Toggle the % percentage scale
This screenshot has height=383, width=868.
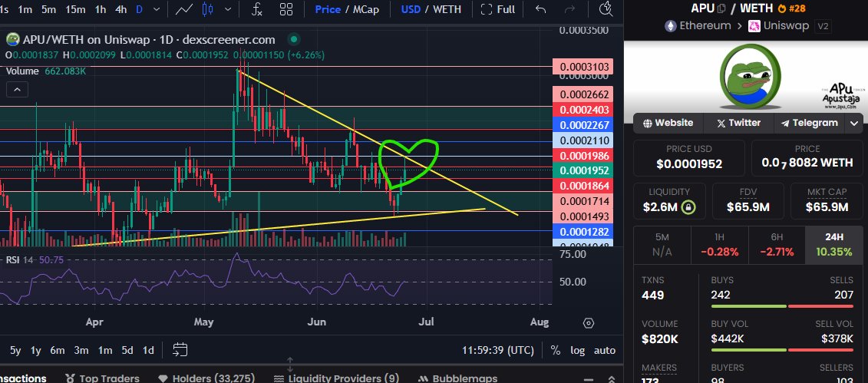[x=555, y=350]
